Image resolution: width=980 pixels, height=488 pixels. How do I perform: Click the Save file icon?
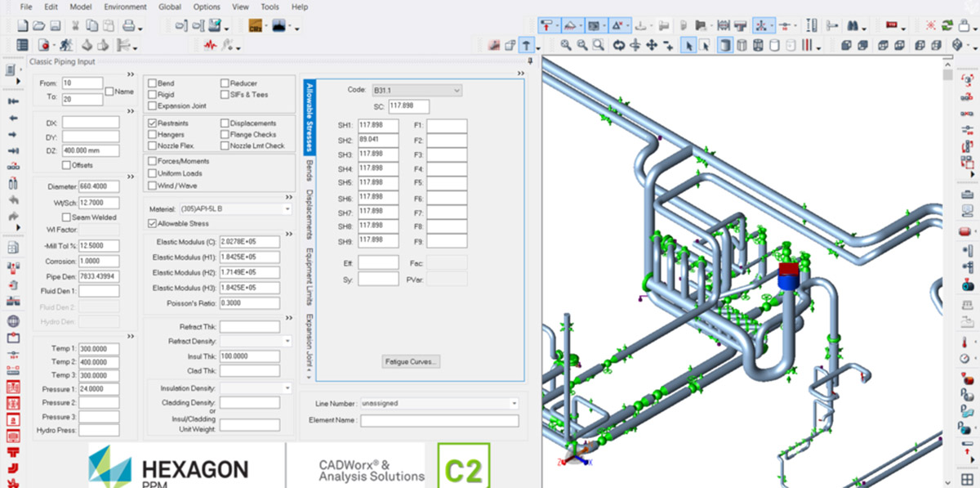(x=56, y=26)
